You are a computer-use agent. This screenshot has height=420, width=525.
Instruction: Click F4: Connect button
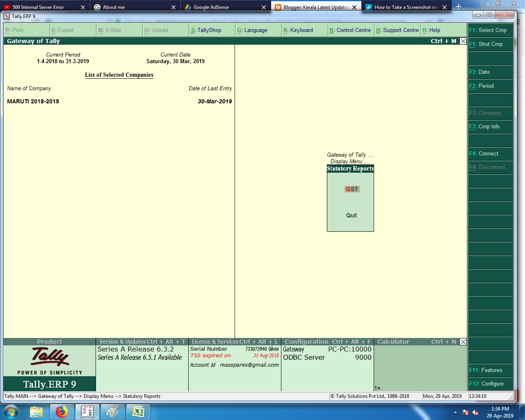(x=491, y=154)
